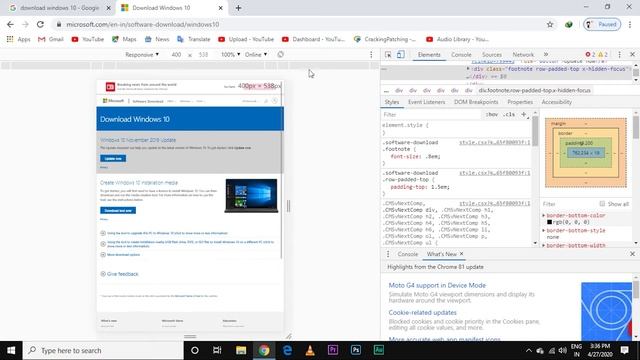Bookmark this page with the star icon
This screenshot has height=360, width=640.
[550, 24]
